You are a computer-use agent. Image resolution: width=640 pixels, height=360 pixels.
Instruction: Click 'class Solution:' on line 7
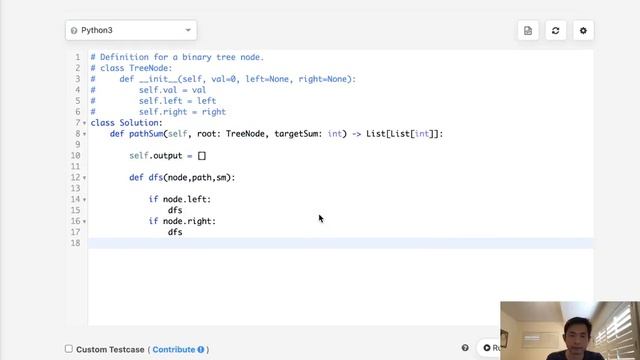127,123
